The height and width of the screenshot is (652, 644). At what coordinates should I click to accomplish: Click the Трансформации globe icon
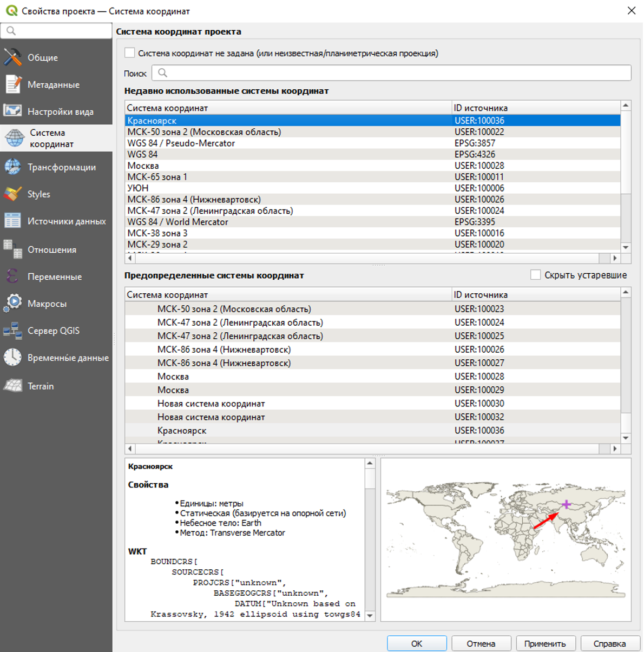pyautogui.click(x=12, y=167)
